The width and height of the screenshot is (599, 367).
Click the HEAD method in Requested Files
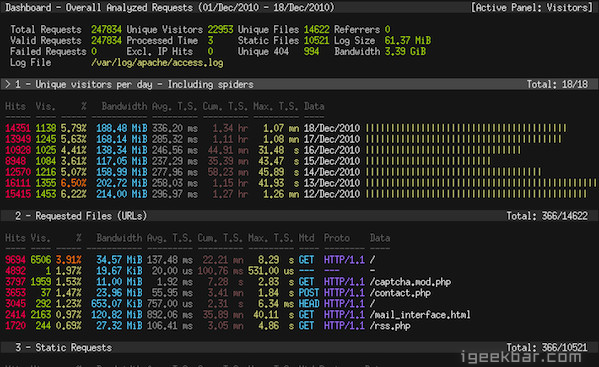309,304
